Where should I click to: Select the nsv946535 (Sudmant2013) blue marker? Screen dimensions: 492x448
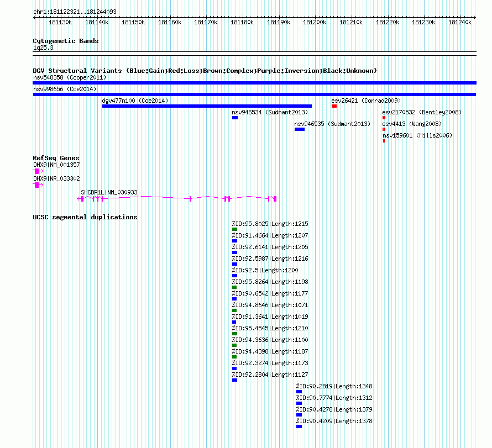click(300, 129)
